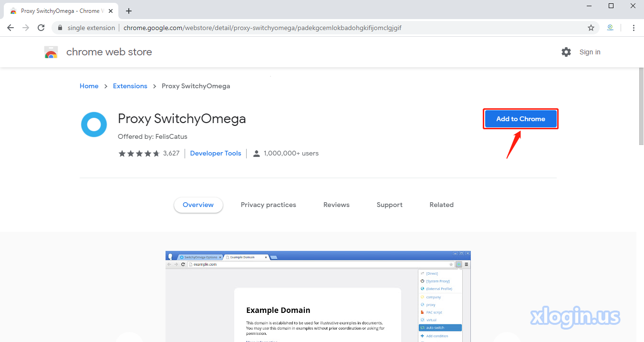Open the extension screenshot preview image

point(318,296)
